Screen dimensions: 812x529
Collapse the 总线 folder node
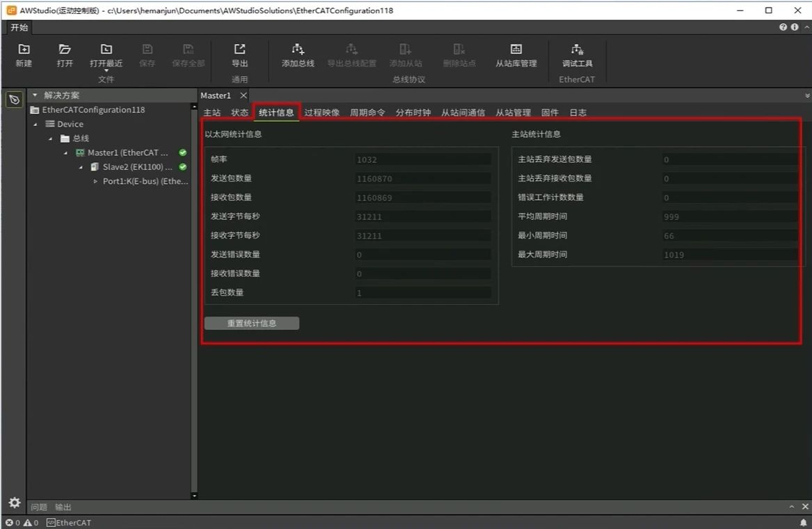pyautogui.click(x=50, y=139)
